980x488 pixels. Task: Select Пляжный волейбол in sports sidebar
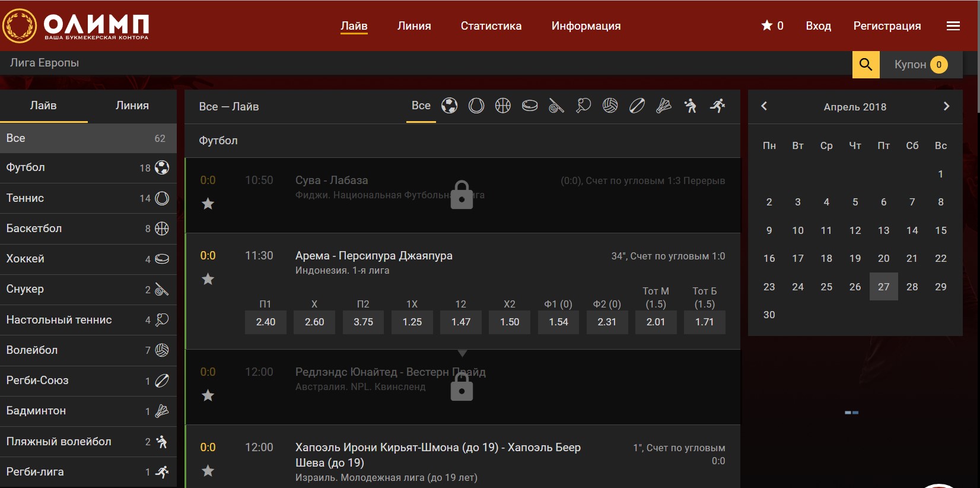[x=88, y=442]
